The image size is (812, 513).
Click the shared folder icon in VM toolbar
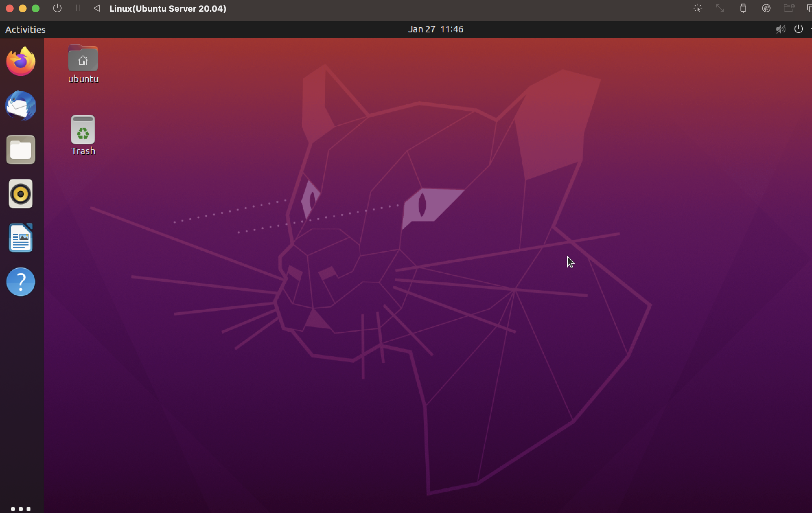coord(788,8)
